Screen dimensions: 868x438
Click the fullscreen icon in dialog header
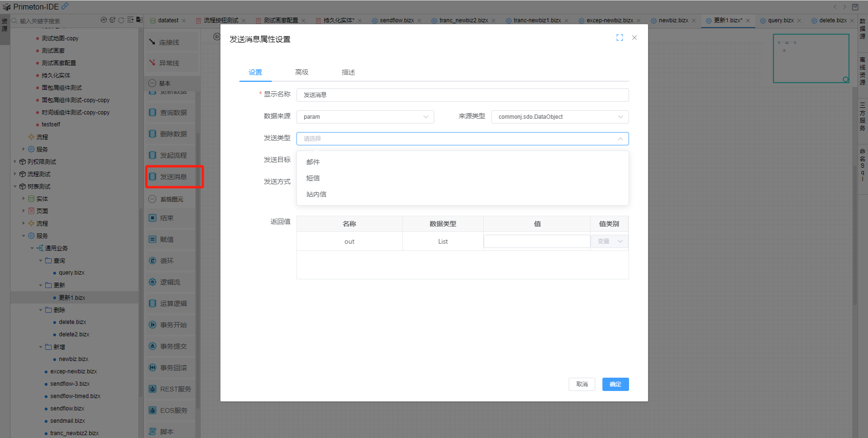[620, 38]
